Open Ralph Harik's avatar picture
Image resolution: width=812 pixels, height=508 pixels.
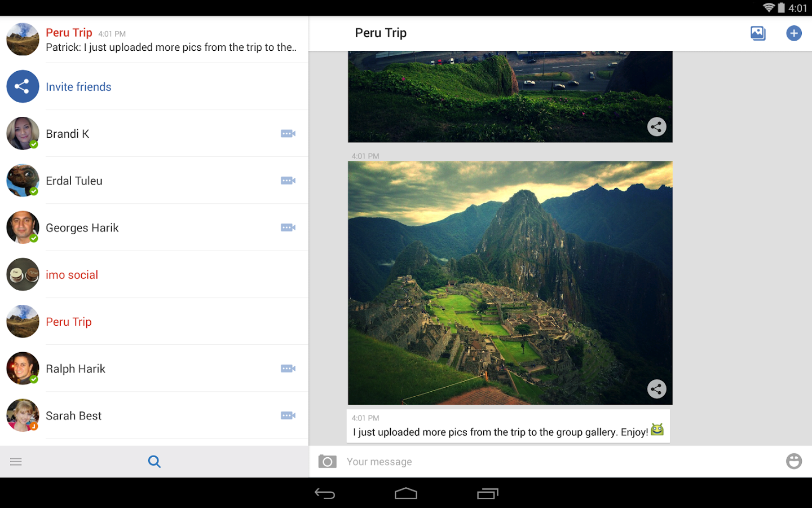pos(23,369)
